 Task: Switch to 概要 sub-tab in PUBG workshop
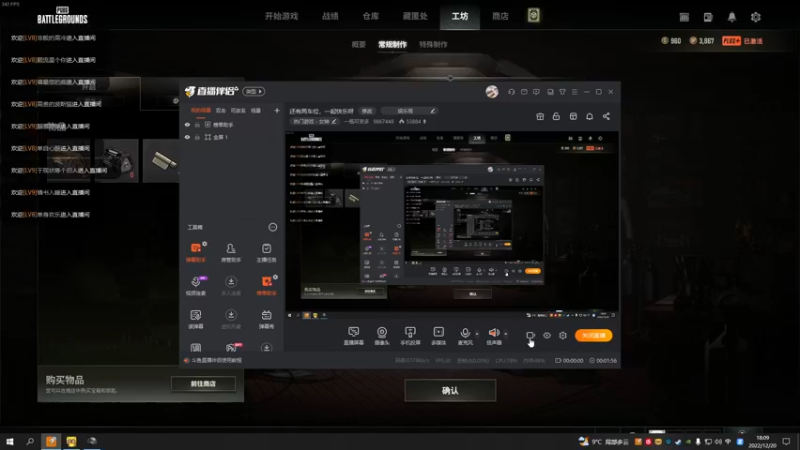point(359,44)
